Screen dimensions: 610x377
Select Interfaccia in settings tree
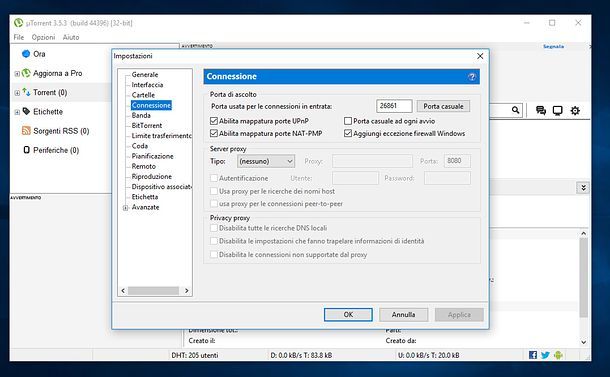[x=147, y=84]
